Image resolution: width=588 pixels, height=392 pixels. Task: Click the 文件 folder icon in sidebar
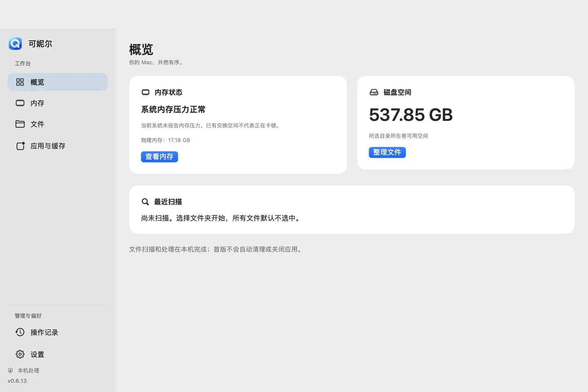(20, 124)
